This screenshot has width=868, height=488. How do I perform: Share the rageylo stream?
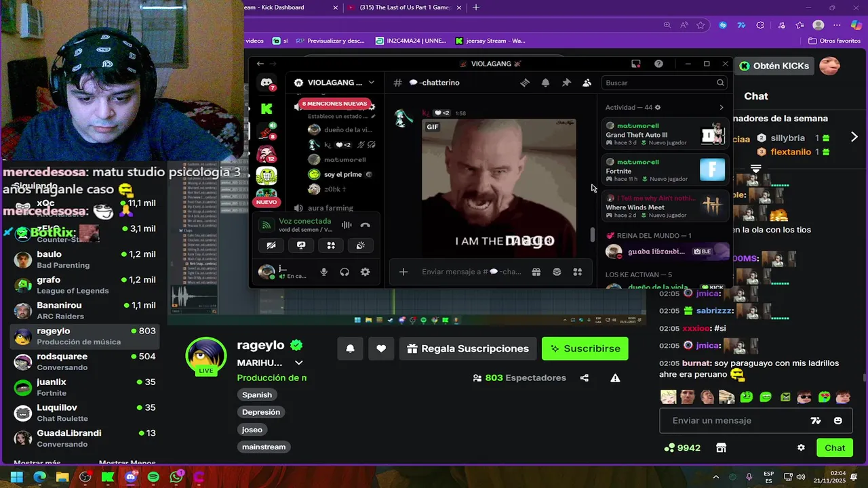click(584, 378)
